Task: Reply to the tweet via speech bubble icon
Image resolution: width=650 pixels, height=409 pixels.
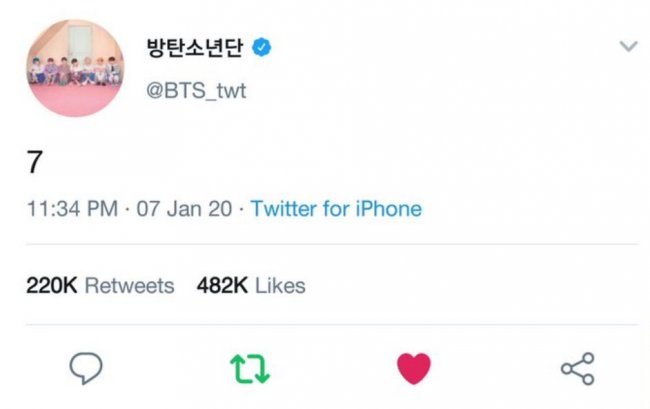Action: pos(87,368)
